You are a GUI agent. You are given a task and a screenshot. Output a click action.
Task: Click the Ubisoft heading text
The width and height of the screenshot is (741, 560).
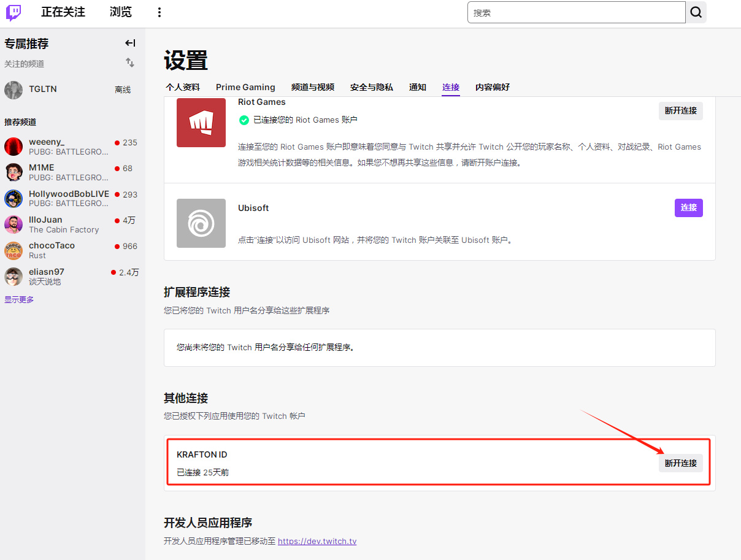coord(253,208)
